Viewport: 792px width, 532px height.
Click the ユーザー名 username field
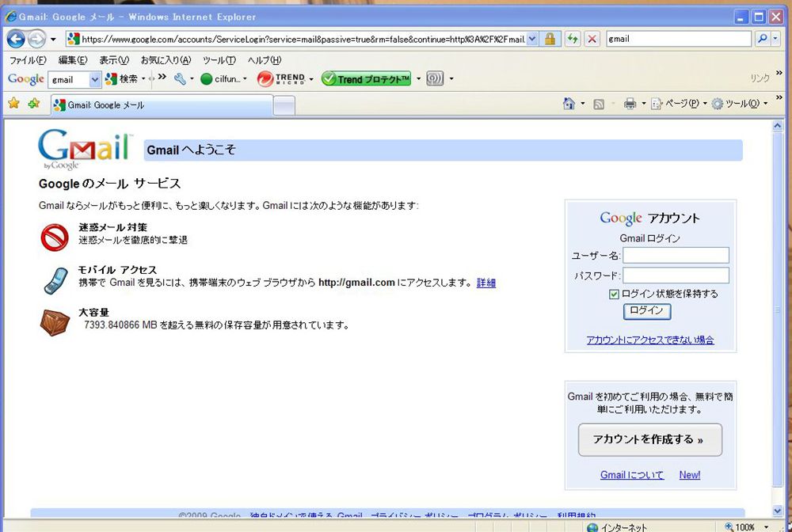point(676,256)
